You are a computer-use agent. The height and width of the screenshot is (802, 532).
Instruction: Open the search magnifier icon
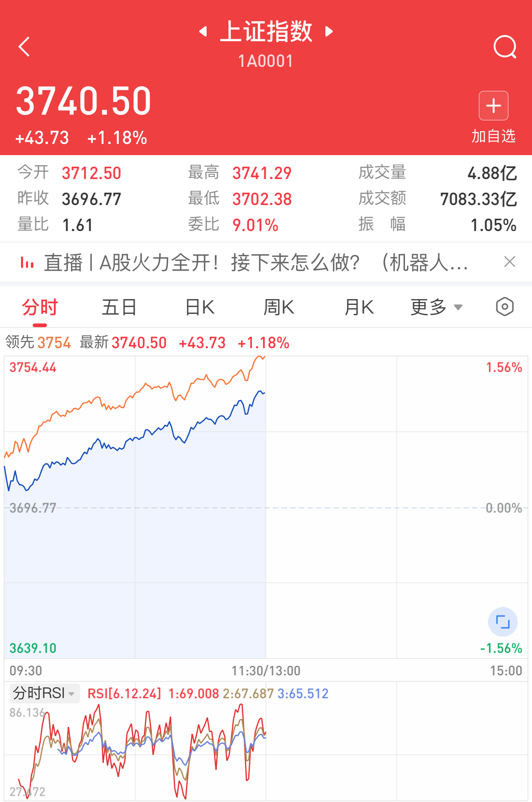point(505,47)
